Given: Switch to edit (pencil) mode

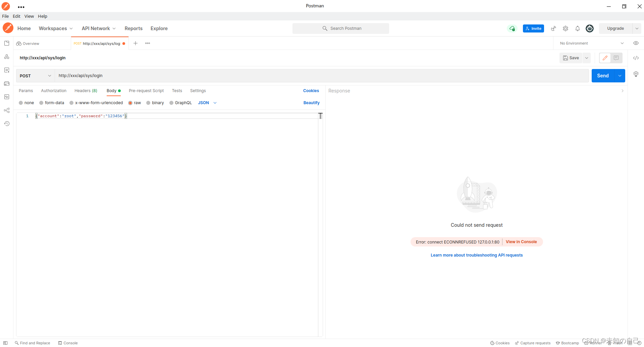Looking at the screenshot, I should click(x=605, y=58).
